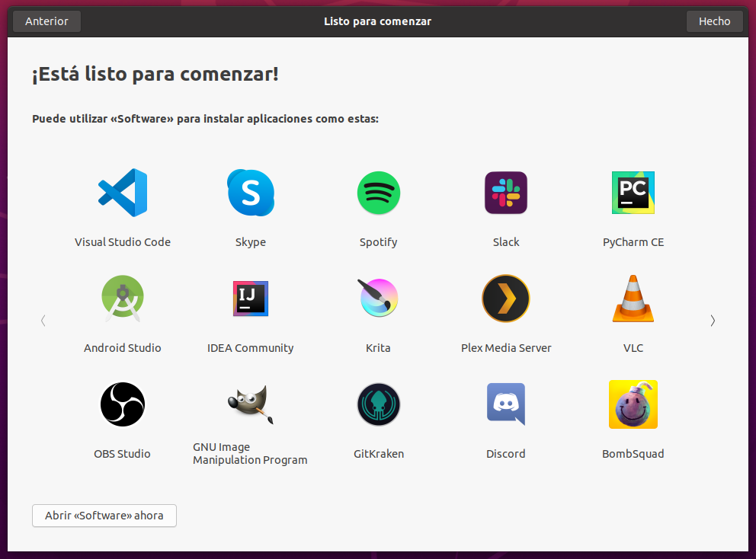Select the Skype app icon

click(251, 193)
